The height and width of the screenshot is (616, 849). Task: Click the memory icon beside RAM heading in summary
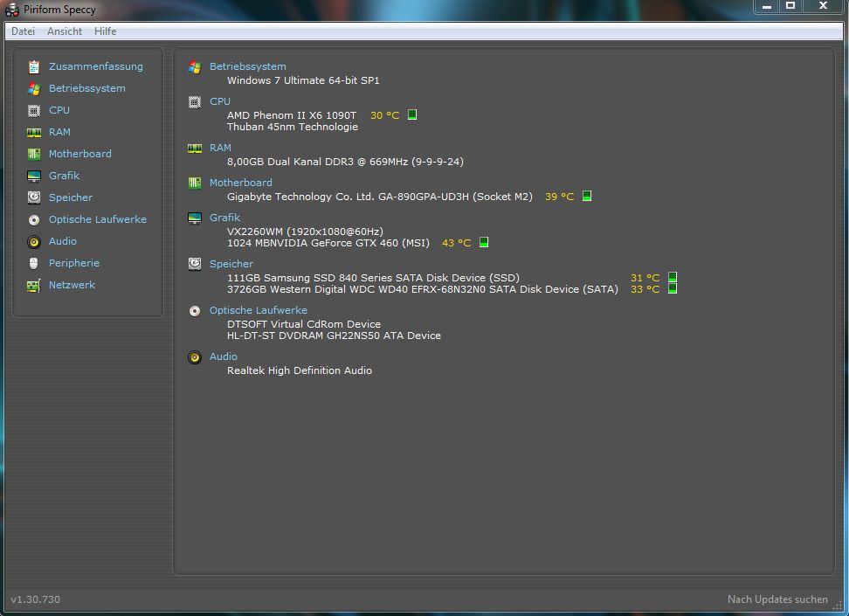tap(195, 148)
